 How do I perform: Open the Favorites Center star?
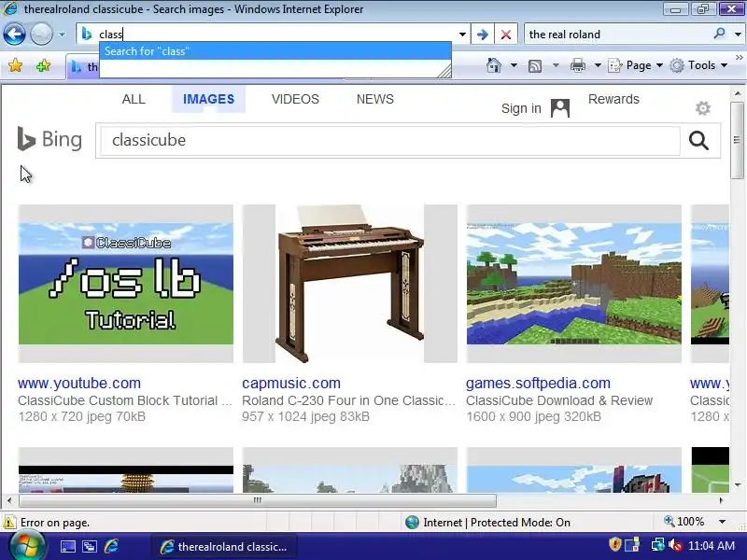point(15,65)
